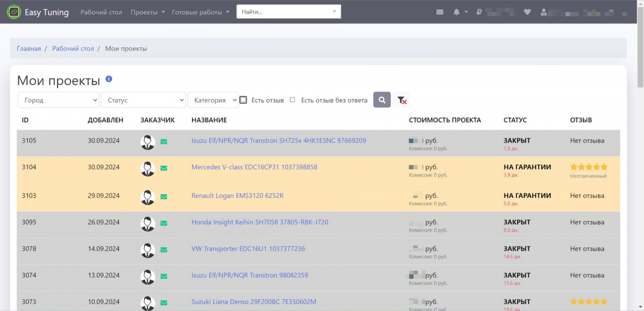Open the messages envelope icon in navbar

click(x=440, y=12)
